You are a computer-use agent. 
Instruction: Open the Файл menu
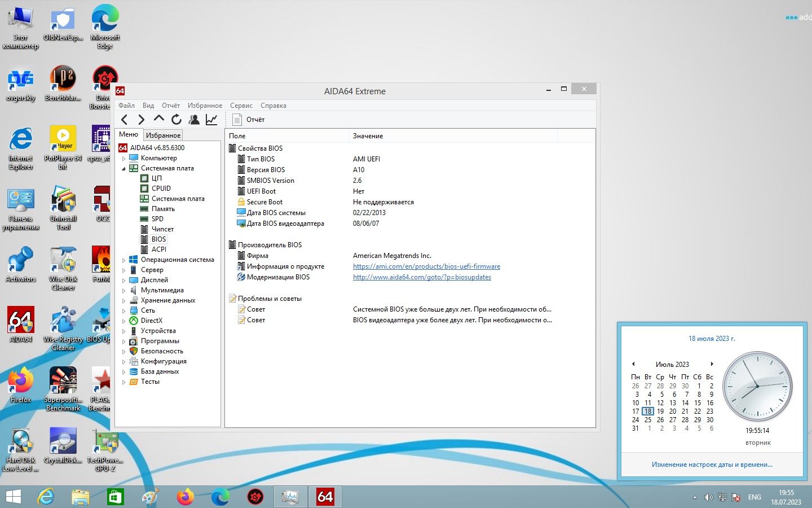[x=126, y=106]
